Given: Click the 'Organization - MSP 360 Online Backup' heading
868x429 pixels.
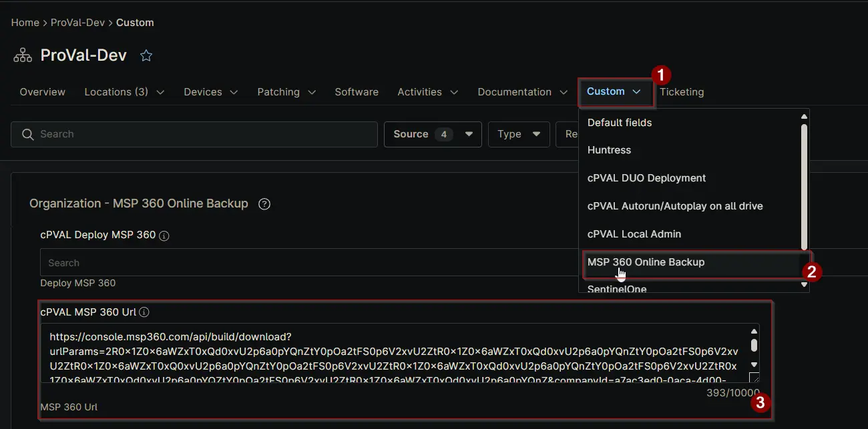Looking at the screenshot, I should (139, 203).
